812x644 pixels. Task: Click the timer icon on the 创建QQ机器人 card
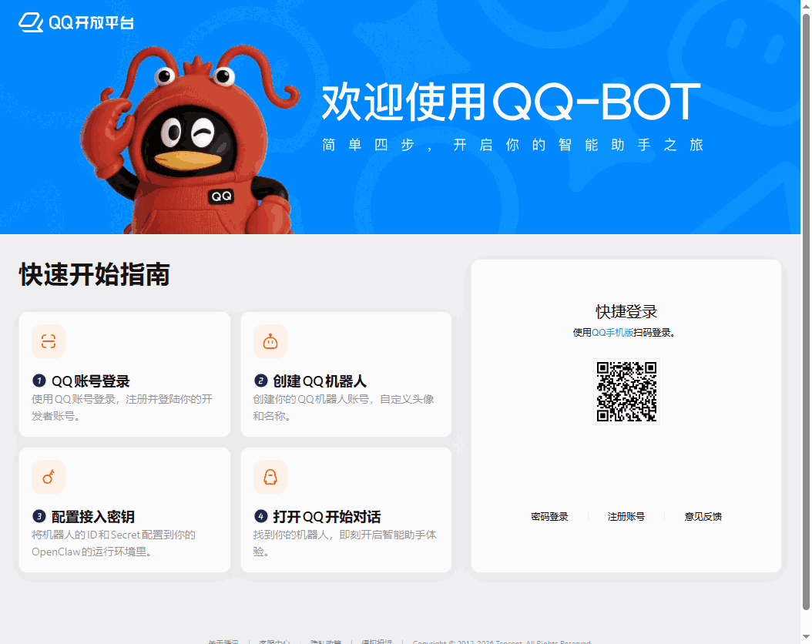point(270,341)
